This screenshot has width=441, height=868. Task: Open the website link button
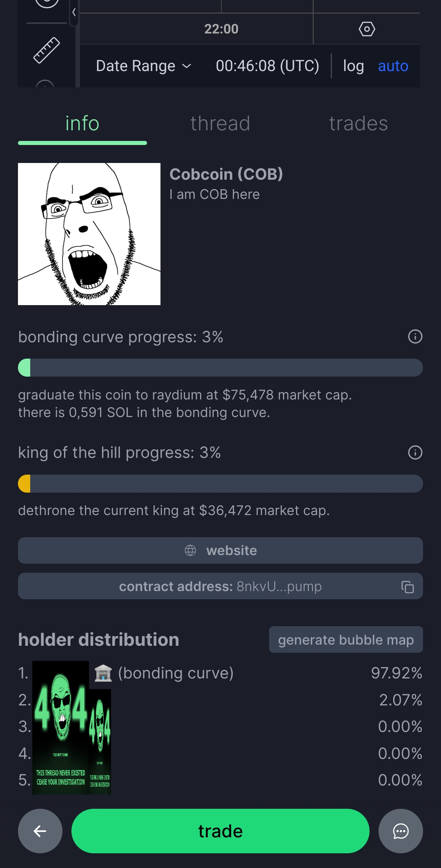pyautogui.click(x=220, y=551)
